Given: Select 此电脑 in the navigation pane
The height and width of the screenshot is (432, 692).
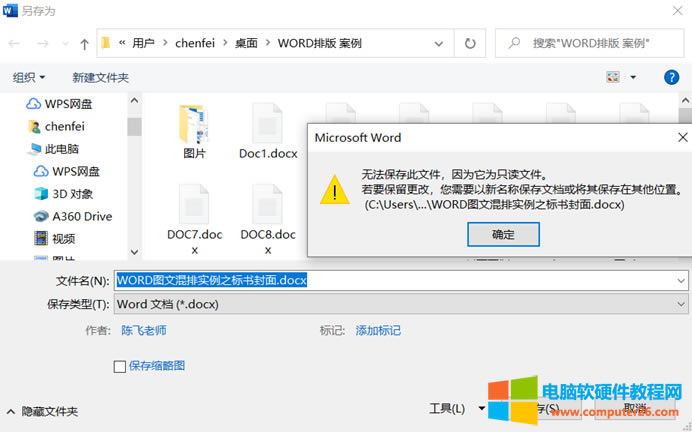Looking at the screenshot, I should pos(53,149).
